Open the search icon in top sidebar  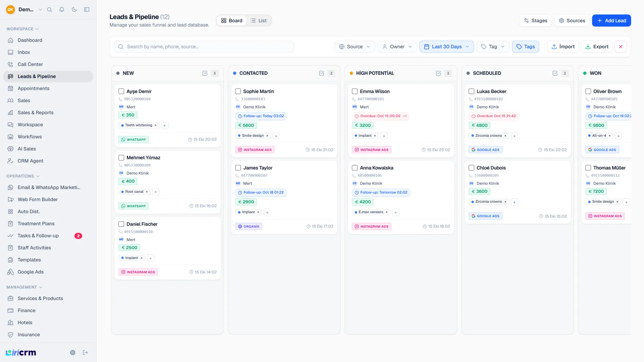(x=50, y=10)
